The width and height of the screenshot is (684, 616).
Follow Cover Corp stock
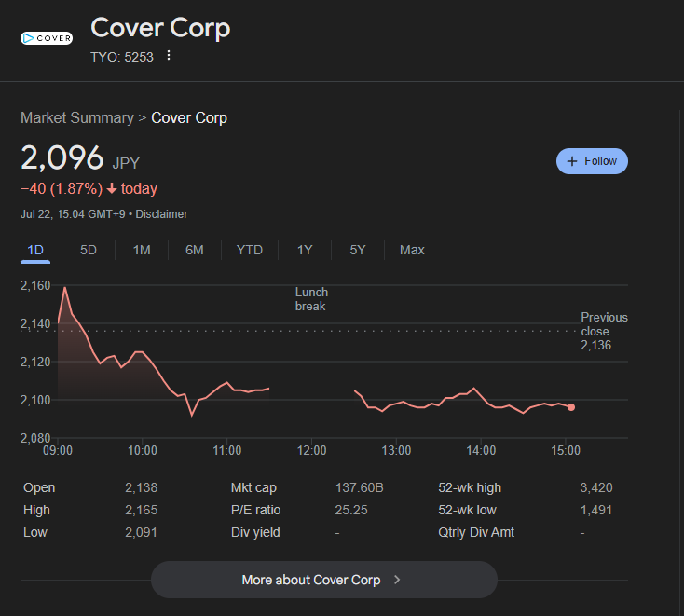592,161
